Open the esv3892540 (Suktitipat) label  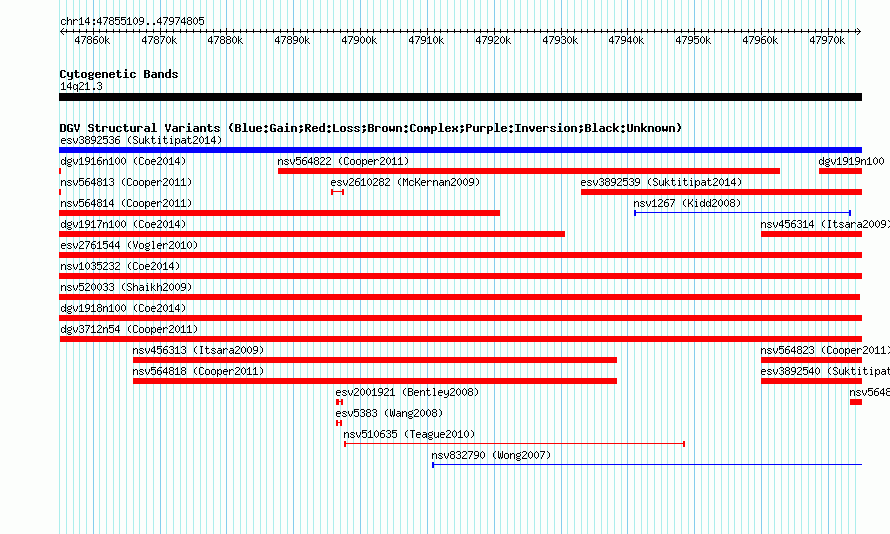825,371
